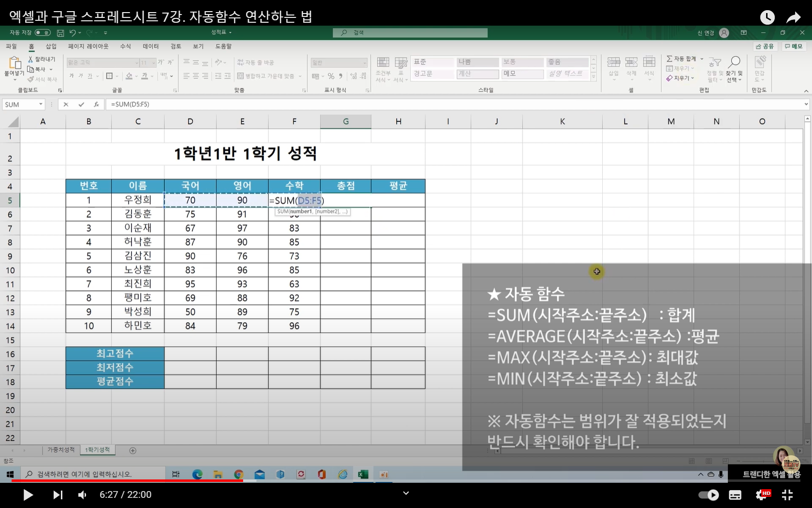Image resolution: width=812 pixels, height=508 pixels.
Task: Click the AutoSum (자동 합계) button
Action: point(681,59)
